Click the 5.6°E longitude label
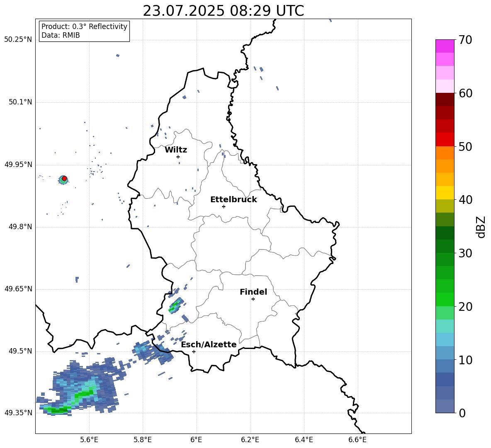This screenshot has height=448, width=491. tap(89, 440)
